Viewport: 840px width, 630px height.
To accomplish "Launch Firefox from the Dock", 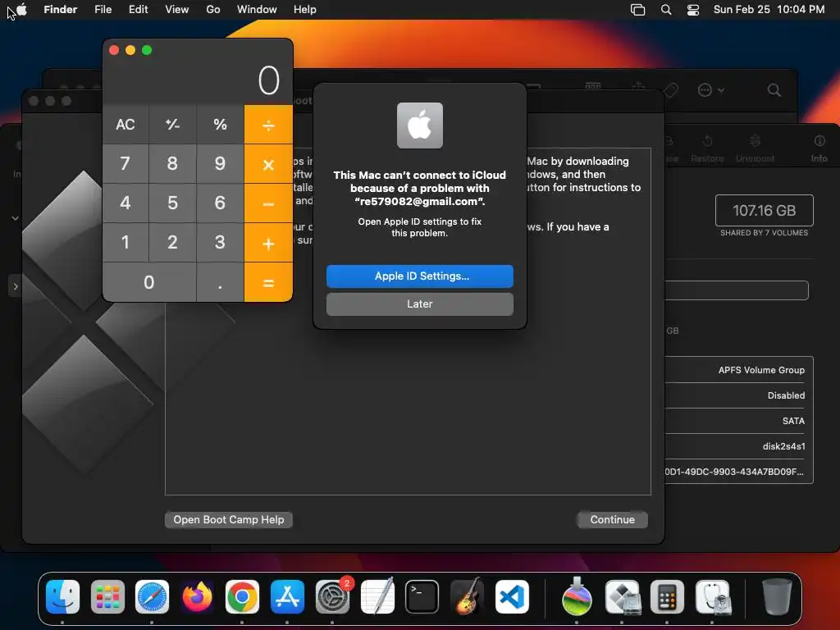I will (197, 597).
